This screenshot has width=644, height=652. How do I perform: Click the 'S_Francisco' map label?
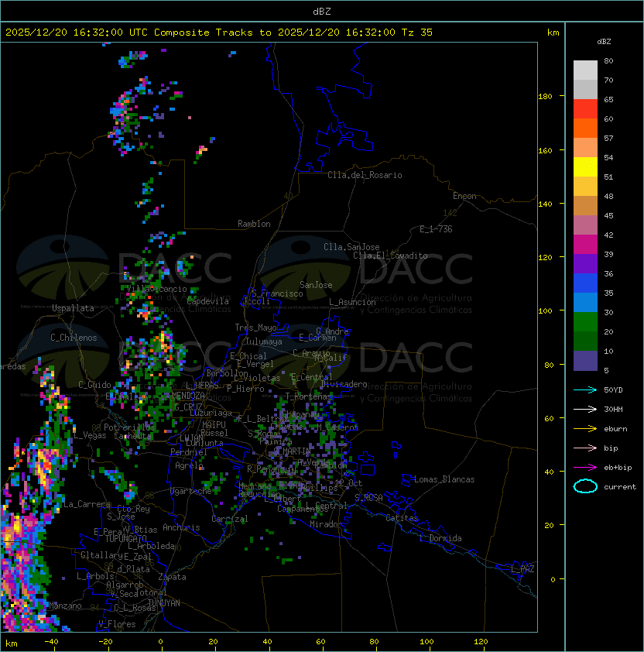[277, 293]
